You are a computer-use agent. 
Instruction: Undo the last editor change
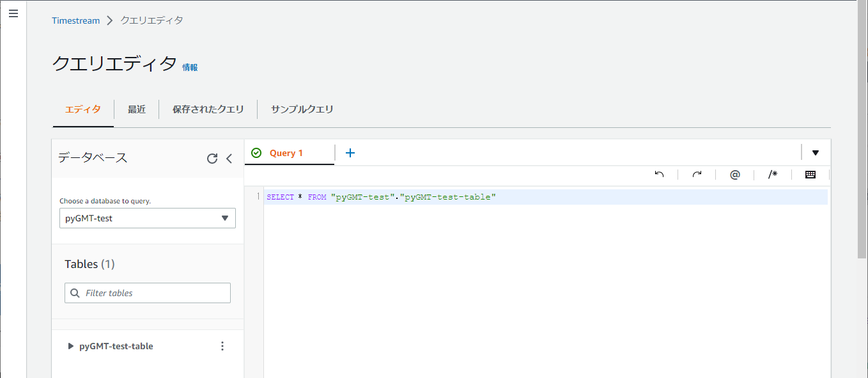[x=659, y=174]
